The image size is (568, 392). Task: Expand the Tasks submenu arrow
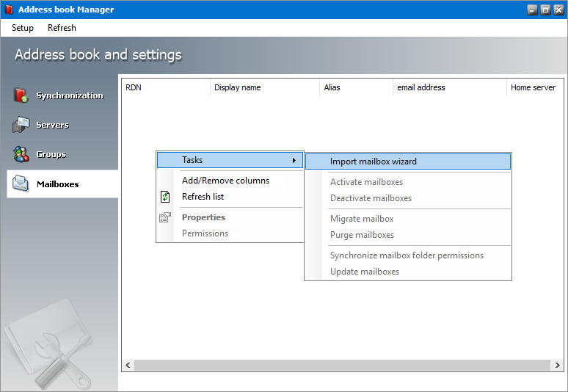click(294, 160)
